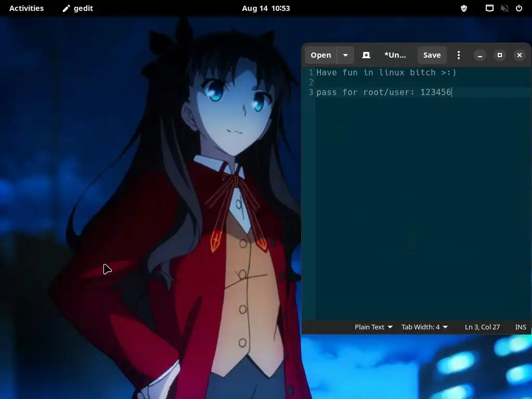Screen dimensions: 532x399
Task: Click the shield icon in system tray
Action: pyautogui.click(x=464, y=8)
